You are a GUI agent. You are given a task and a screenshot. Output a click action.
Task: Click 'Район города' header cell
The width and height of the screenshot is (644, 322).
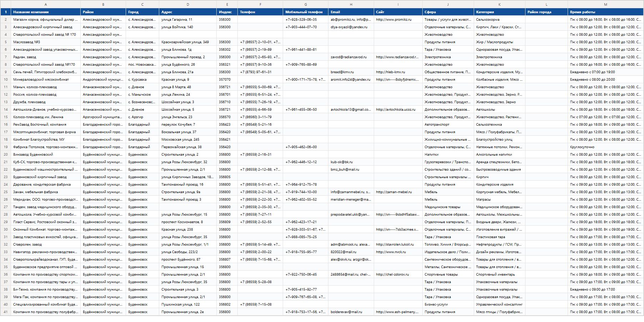pyautogui.click(x=547, y=12)
